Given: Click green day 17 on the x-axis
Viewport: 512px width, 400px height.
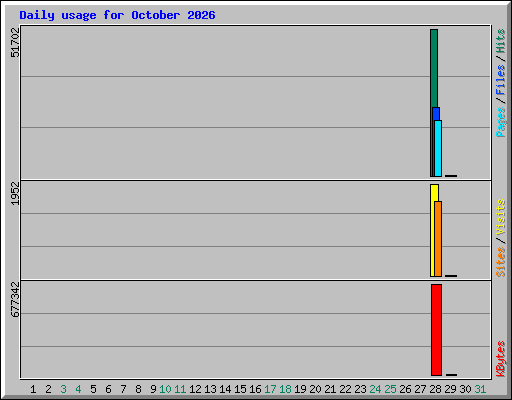Looking at the screenshot, I should 270,389.
